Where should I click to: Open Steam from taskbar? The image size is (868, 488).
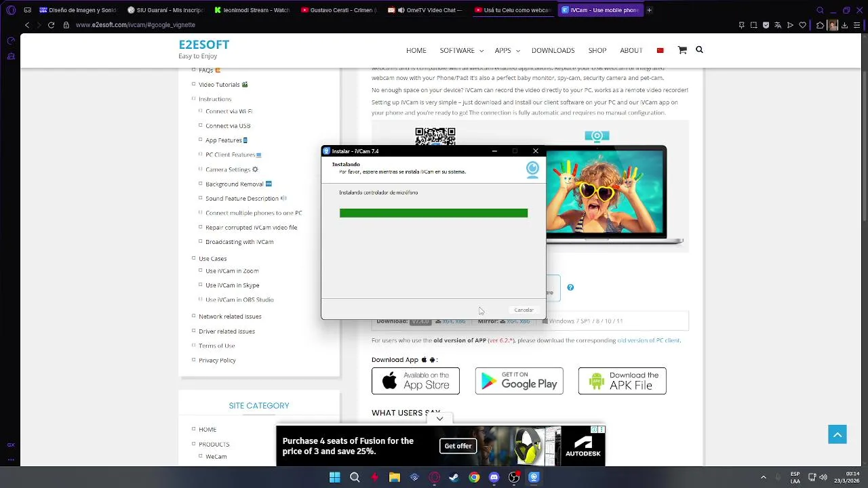point(454,477)
